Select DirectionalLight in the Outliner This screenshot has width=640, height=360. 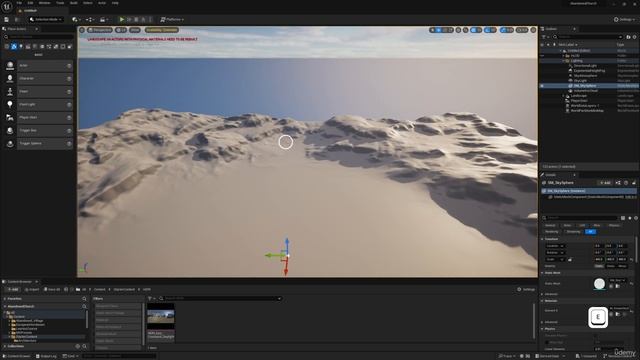[584, 66]
